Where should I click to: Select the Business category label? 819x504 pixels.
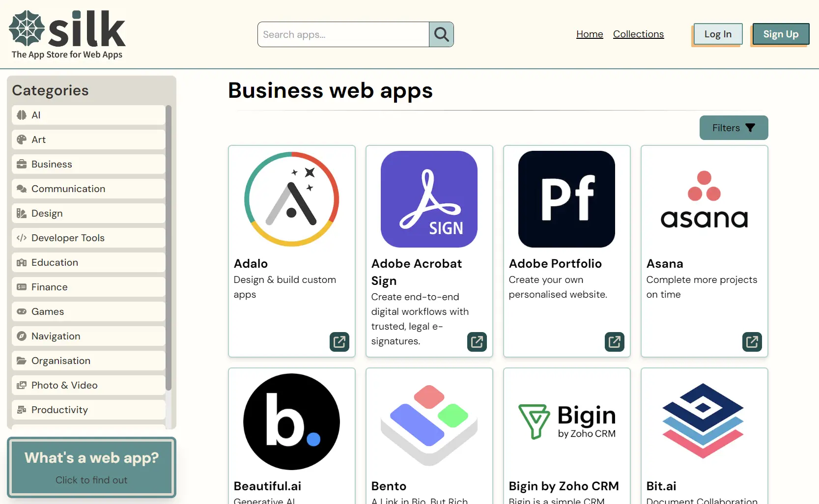(52, 164)
